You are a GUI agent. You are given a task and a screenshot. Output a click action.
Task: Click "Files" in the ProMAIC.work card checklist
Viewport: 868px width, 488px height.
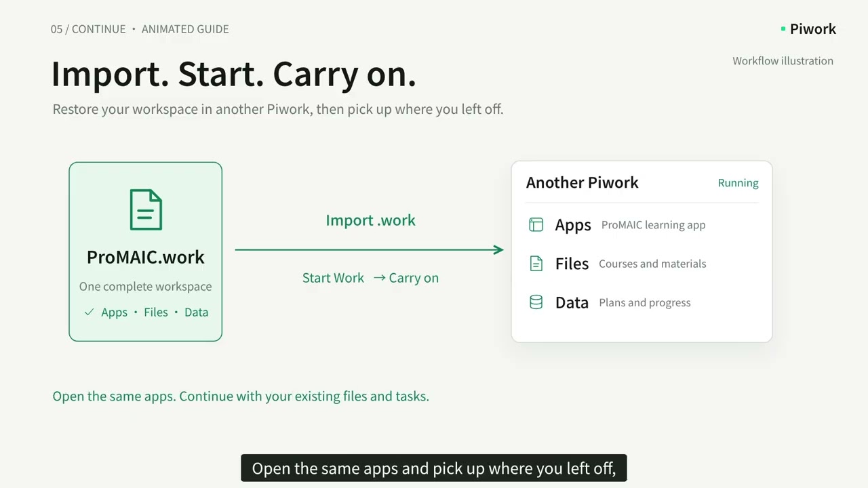pyautogui.click(x=156, y=312)
